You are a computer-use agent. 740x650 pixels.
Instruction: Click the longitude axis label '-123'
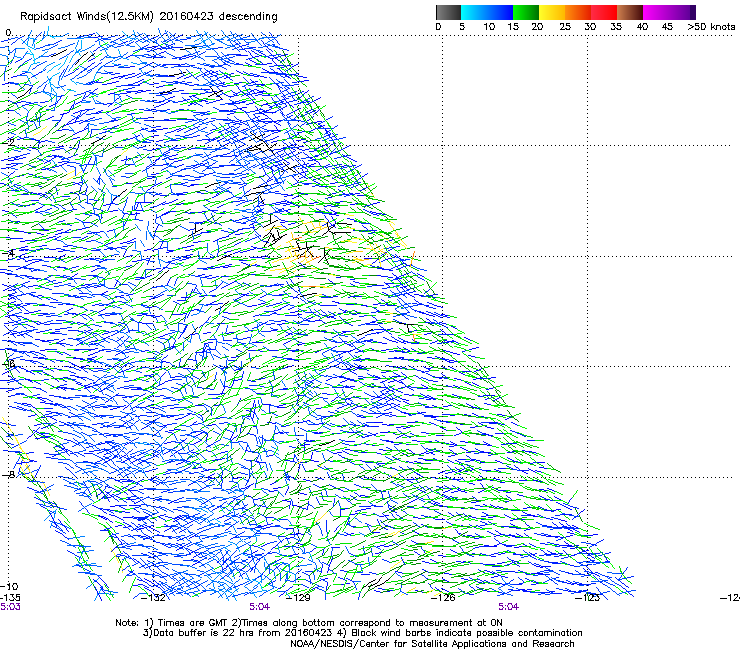tap(587, 598)
